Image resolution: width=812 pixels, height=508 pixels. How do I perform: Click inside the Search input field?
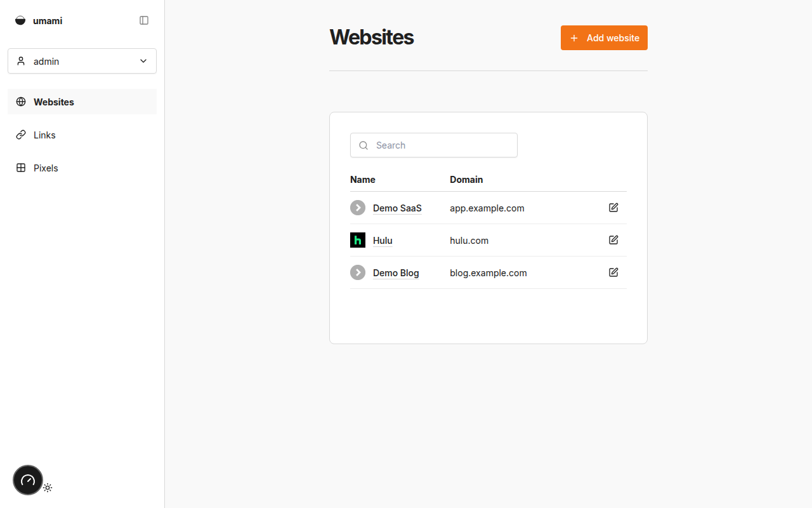(433, 145)
